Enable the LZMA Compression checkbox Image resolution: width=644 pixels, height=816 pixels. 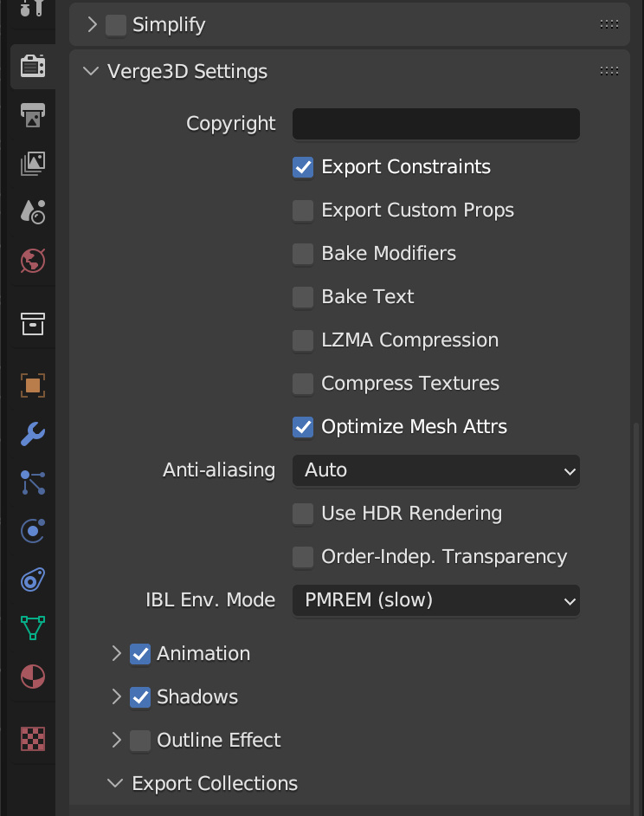pyautogui.click(x=303, y=340)
